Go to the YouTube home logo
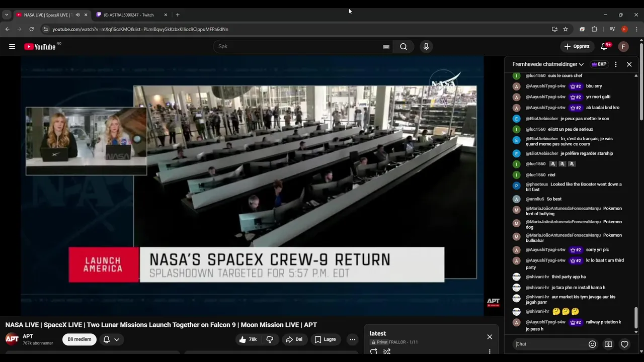 tap(40, 47)
